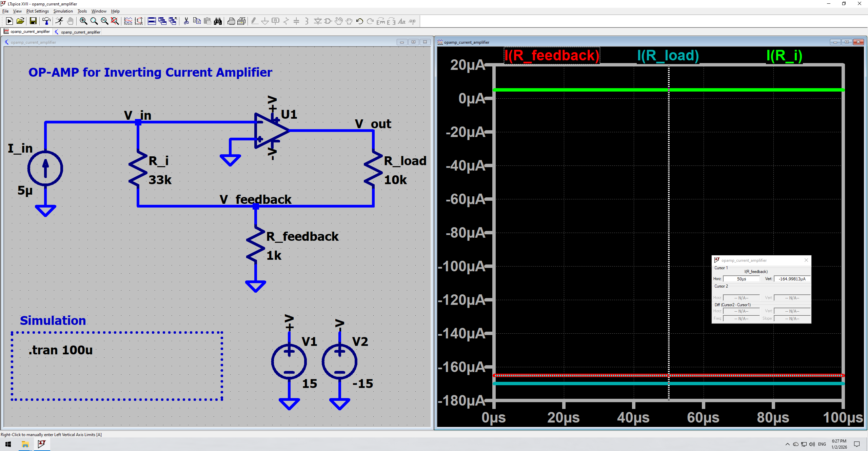The height and width of the screenshot is (451, 868).
Task: Click the Cursor 1 Horz input field
Action: click(x=741, y=279)
